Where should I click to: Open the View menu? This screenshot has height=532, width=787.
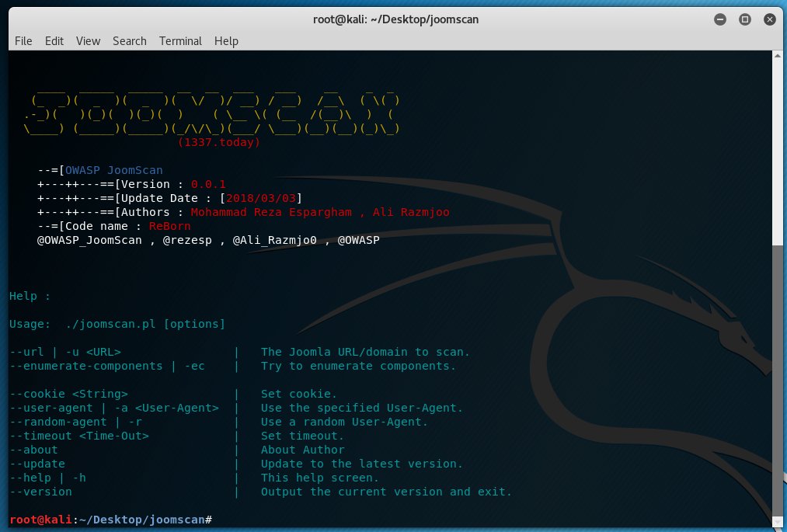pyautogui.click(x=88, y=41)
